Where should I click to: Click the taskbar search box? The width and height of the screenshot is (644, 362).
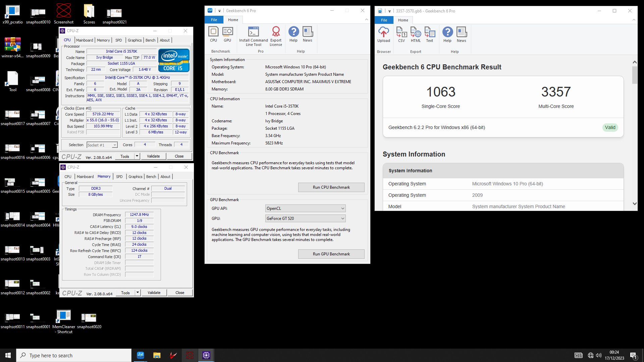pos(74,355)
